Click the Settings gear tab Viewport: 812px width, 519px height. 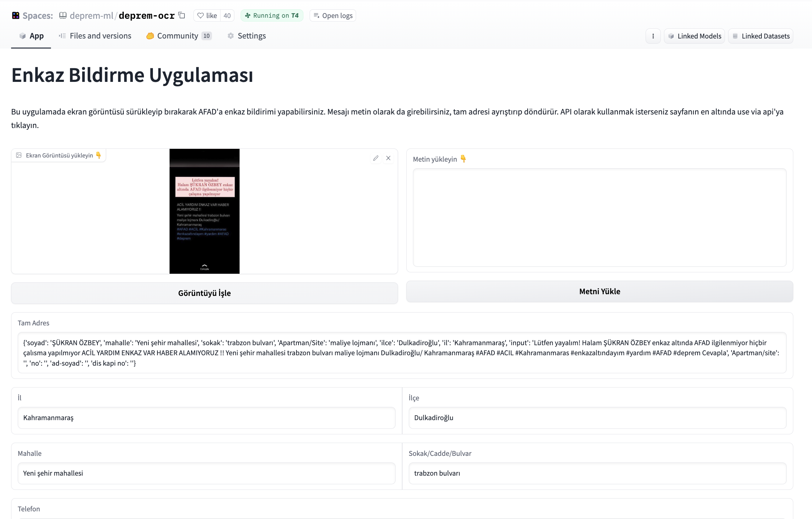pyautogui.click(x=247, y=36)
